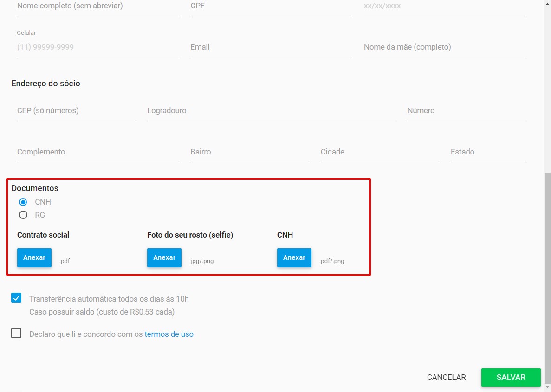Select the RG document radio button
This screenshot has width=551, height=392.
tap(23, 215)
